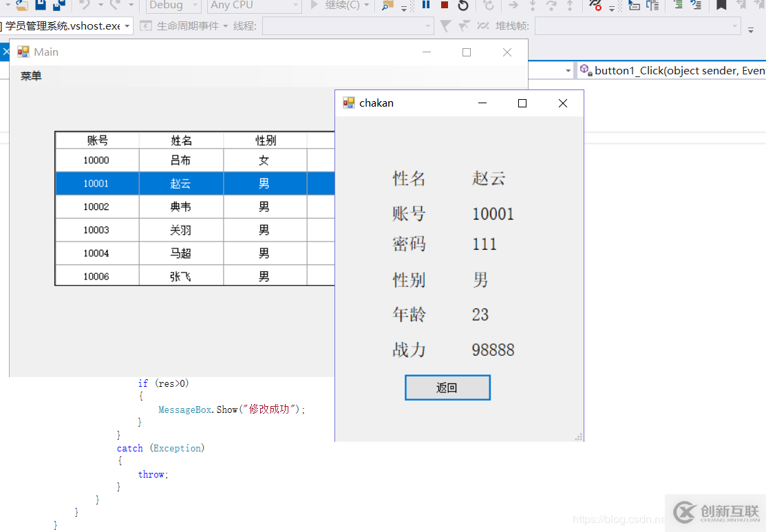Select the Step Over icon

point(553,6)
